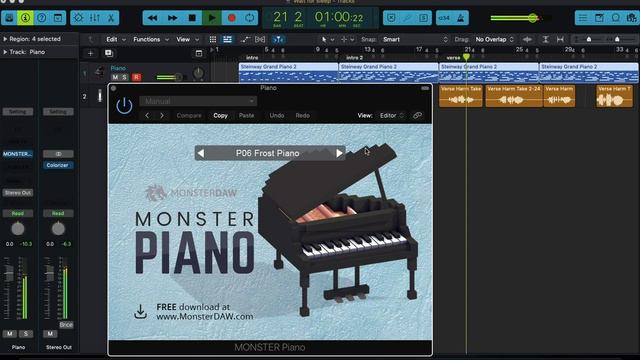Open the Edit menu in Tracks area
640x360 pixels.
point(116,40)
